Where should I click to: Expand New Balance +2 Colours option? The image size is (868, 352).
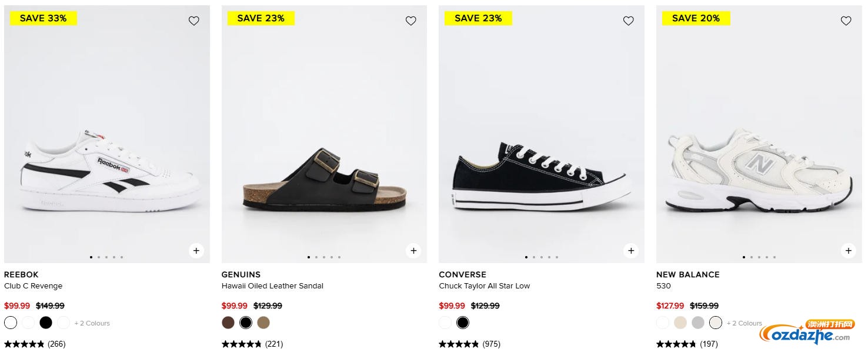tap(744, 323)
